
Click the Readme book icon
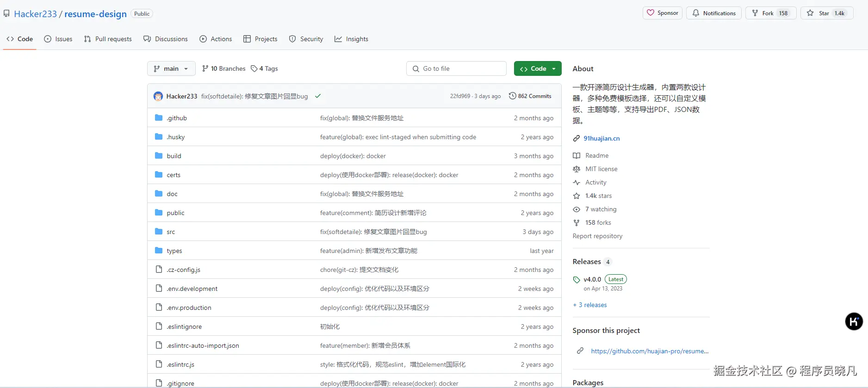[577, 155]
